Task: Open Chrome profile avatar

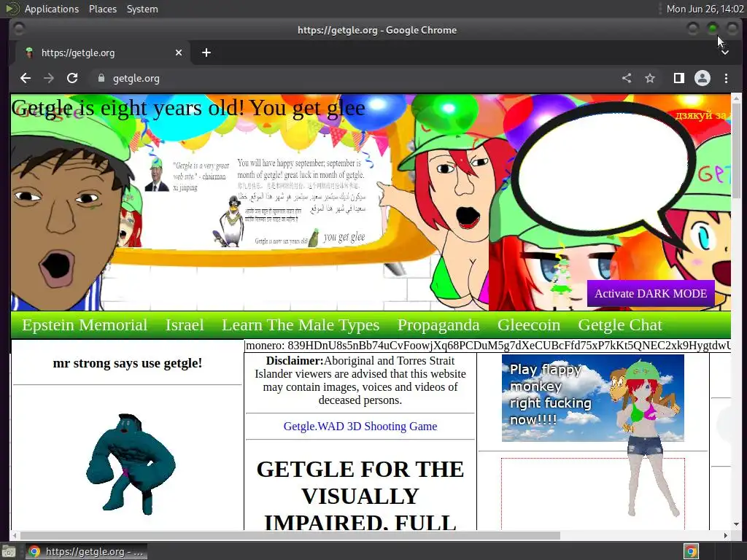Action: click(x=703, y=78)
